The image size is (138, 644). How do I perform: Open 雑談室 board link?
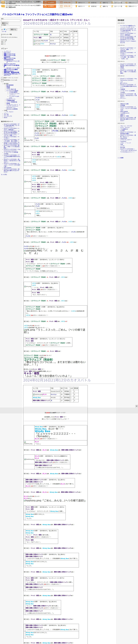tap(8, 87)
